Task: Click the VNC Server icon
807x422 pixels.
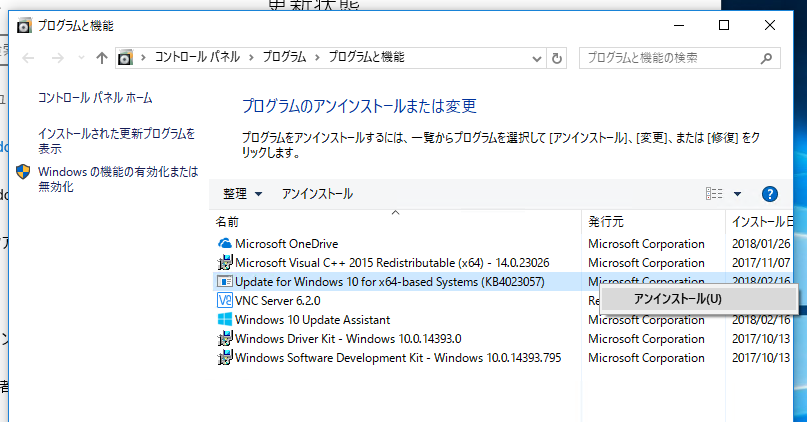Action: pos(225,300)
